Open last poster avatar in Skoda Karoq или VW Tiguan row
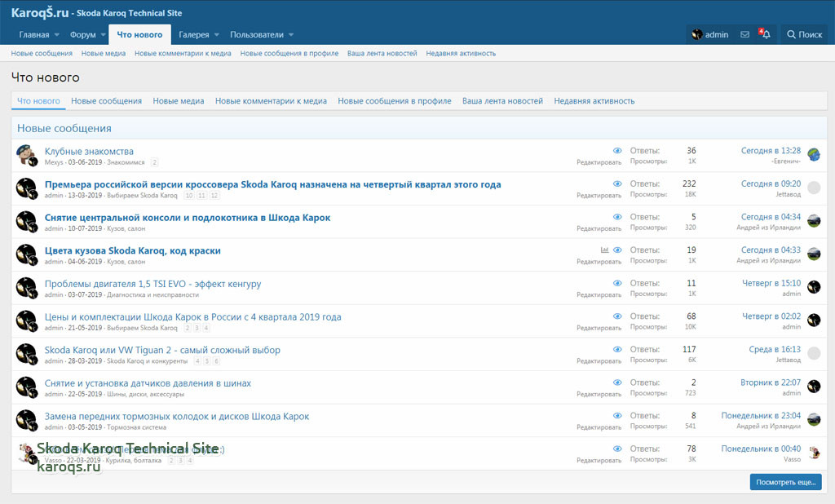Image resolution: width=835 pixels, height=504 pixels. click(x=814, y=352)
